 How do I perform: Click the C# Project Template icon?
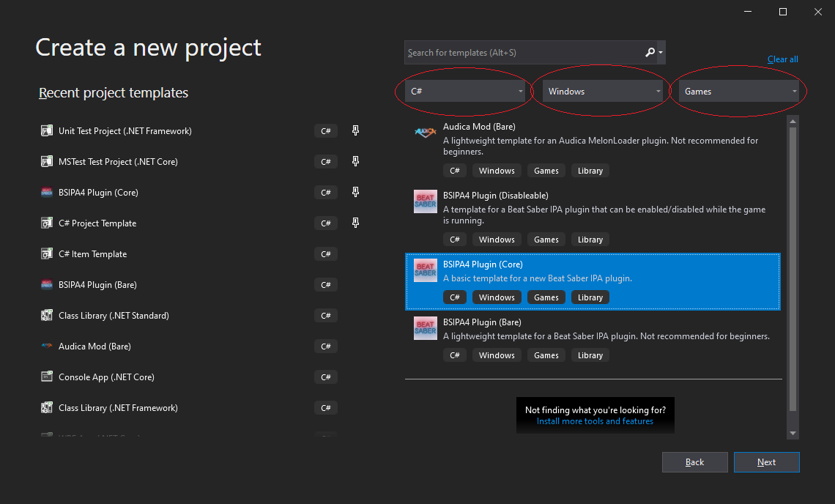coord(47,223)
